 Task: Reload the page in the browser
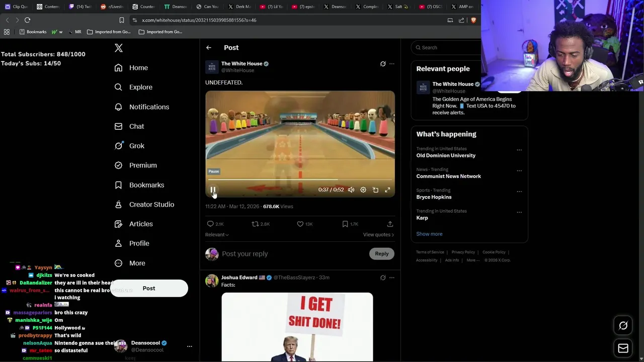pos(27,20)
